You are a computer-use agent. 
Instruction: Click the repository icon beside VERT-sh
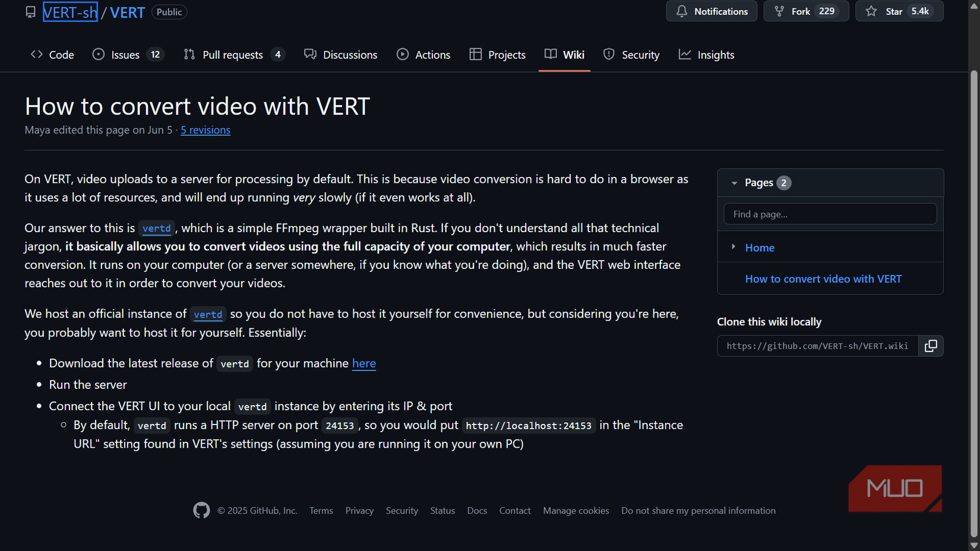(x=30, y=12)
